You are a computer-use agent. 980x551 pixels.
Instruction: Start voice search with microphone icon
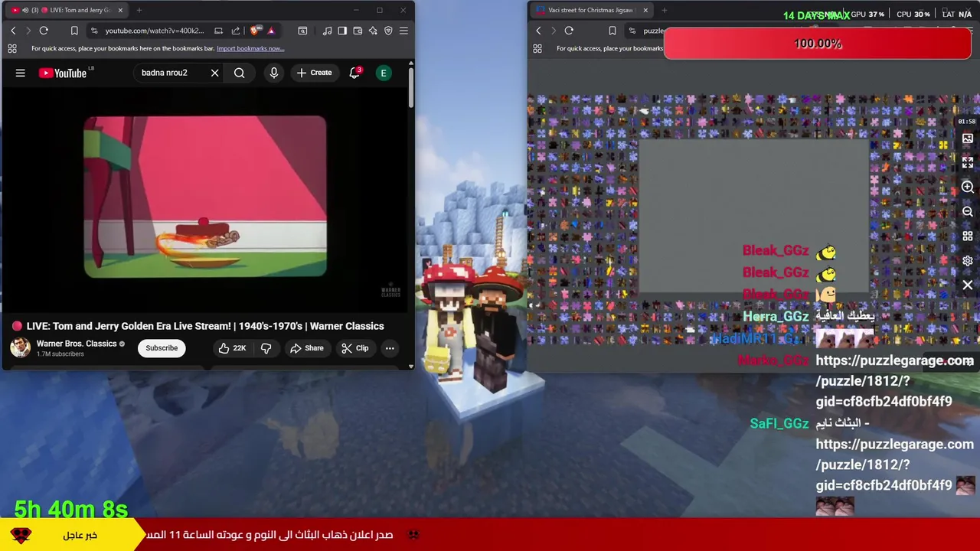[273, 73]
